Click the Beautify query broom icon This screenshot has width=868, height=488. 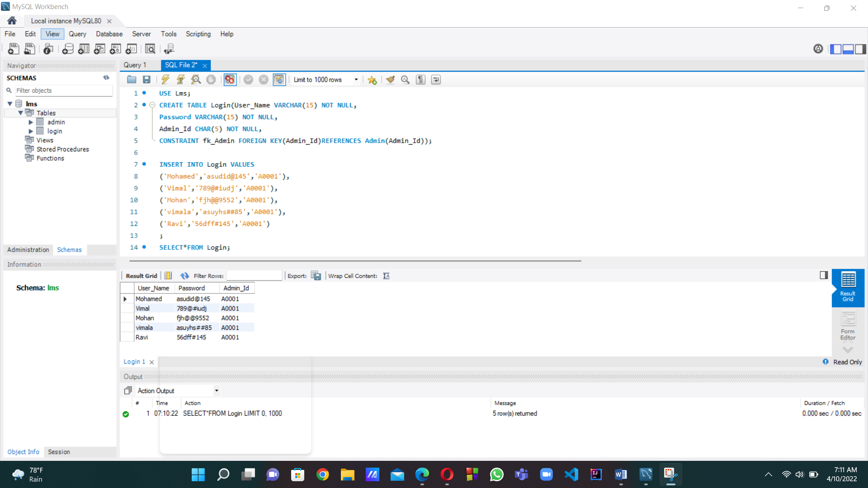click(x=390, y=80)
